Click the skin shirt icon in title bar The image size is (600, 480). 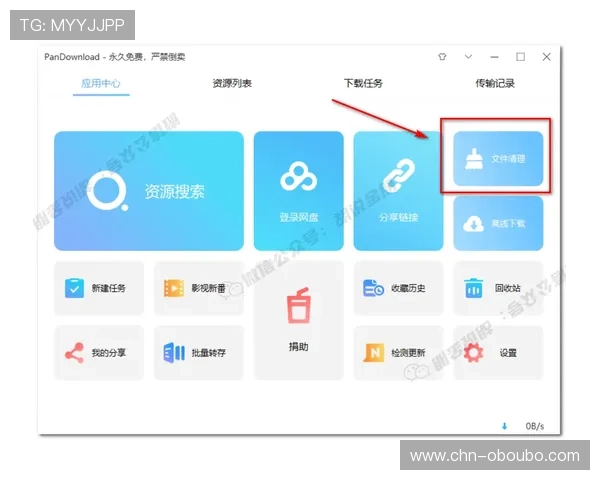pos(442,57)
